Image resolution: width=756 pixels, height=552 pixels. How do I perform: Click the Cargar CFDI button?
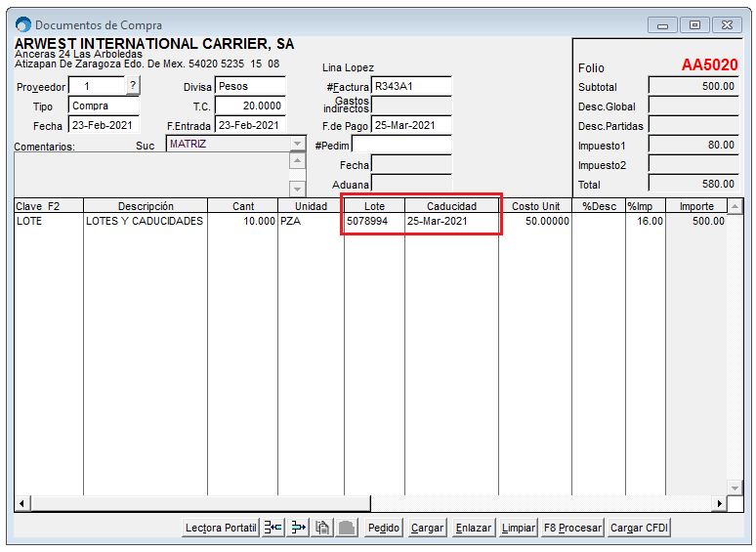639,528
